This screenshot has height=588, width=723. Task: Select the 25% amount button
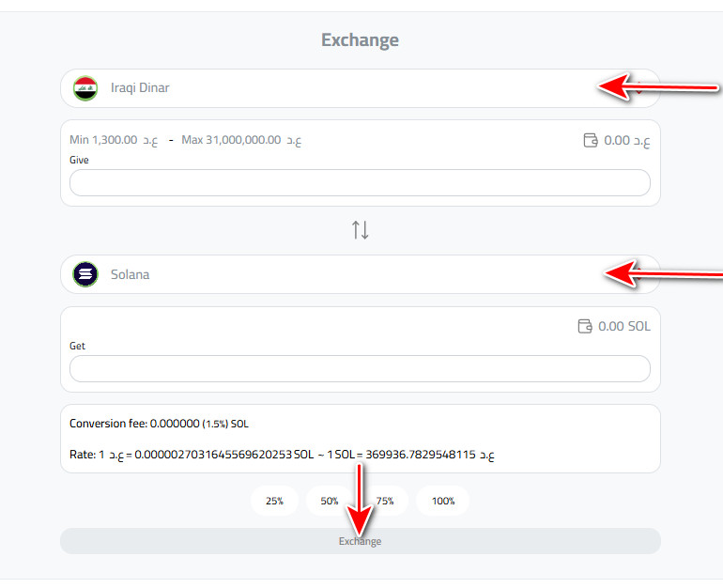(x=274, y=501)
